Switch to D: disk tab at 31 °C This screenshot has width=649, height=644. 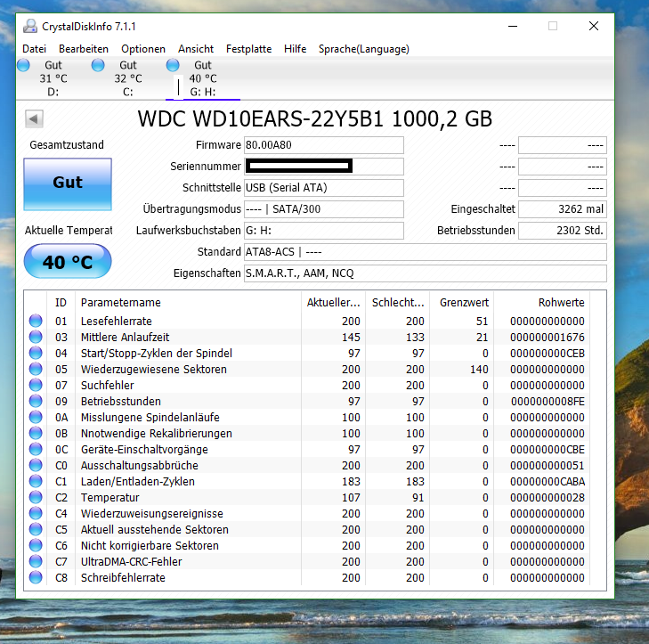[x=53, y=78]
